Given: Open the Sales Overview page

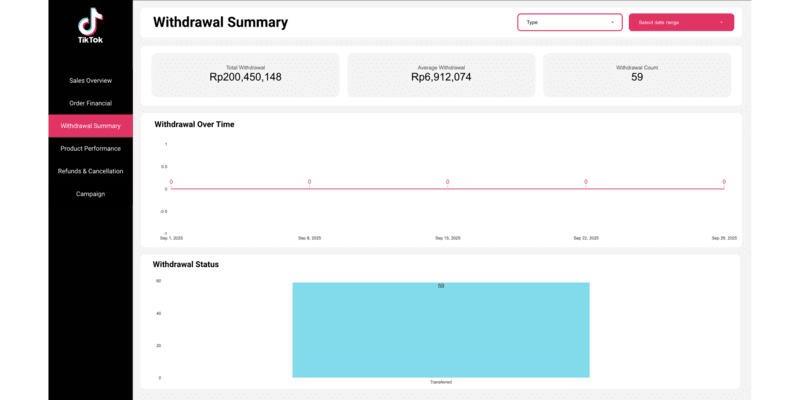Looking at the screenshot, I should [x=90, y=80].
